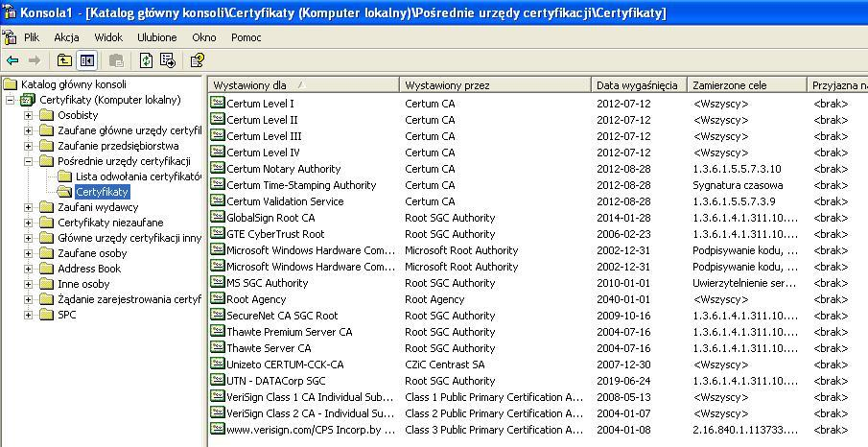Image resolution: width=868 pixels, height=447 pixels.
Task: Click the Sygnatura czasowa purpose cell
Action: (738, 185)
